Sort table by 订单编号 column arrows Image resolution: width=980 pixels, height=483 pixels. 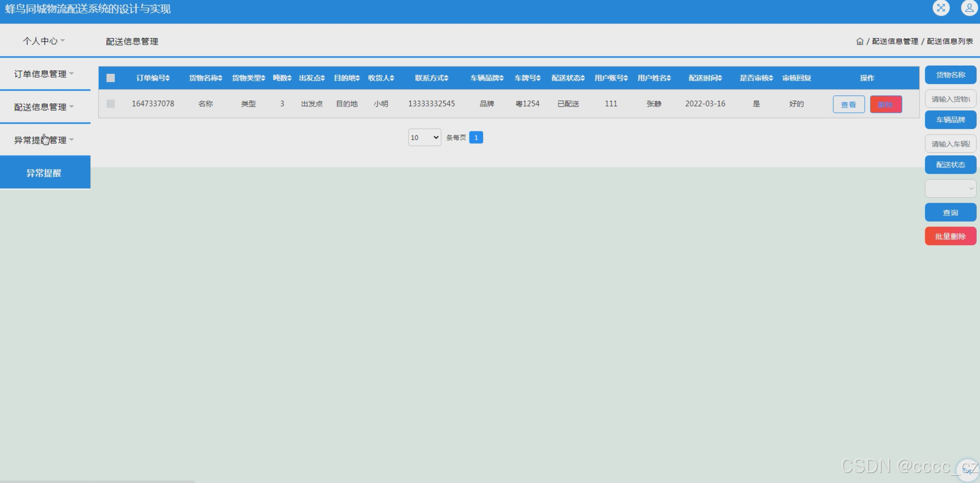pos(167,78)
